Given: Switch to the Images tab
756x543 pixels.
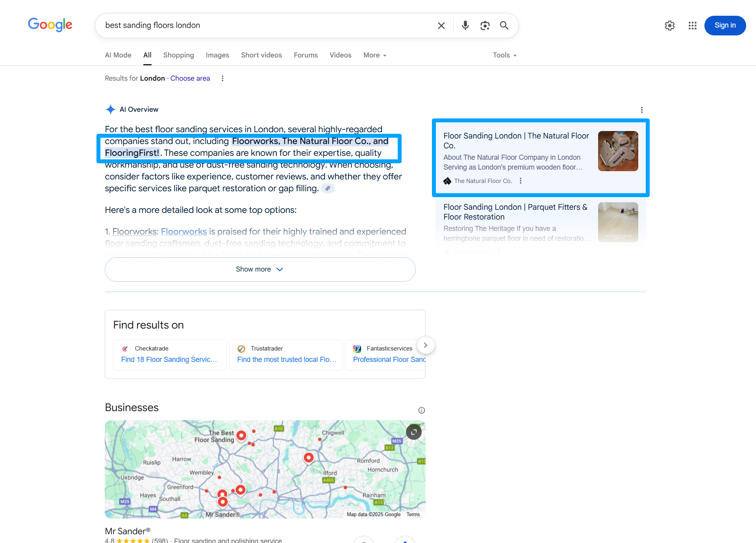Looking at the screenshot, I should coord(217,55).
